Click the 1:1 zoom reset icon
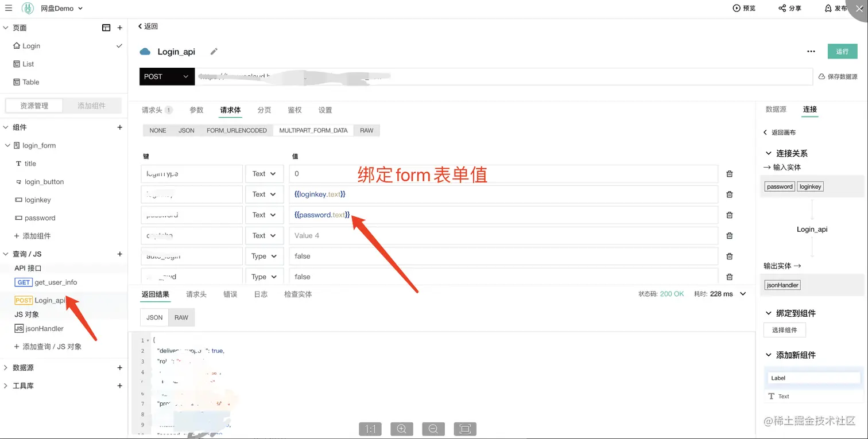This screenshot has width=868, height=439. 370,429
